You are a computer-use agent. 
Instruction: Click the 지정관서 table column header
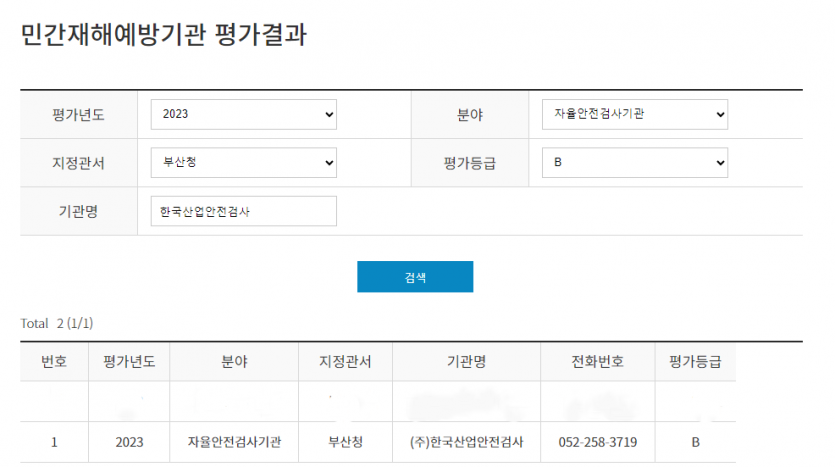[345, 362]
